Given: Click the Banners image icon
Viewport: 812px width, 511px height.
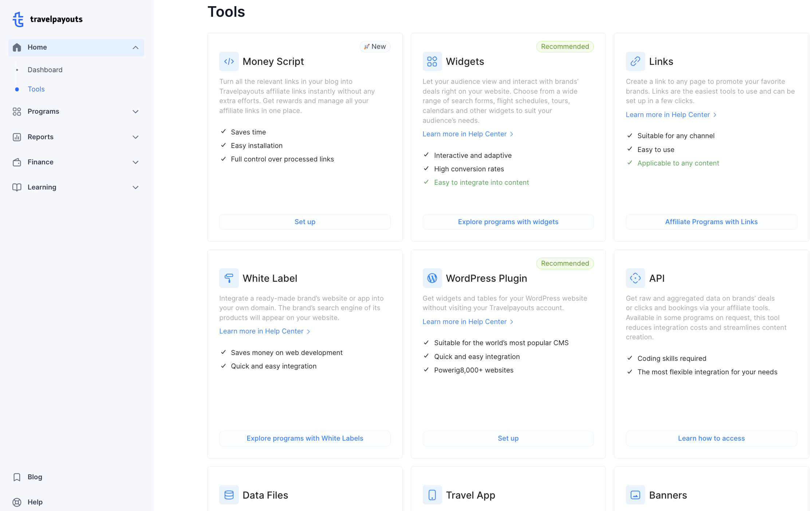Looking at the screenshot, I should [x=635, y=495].
